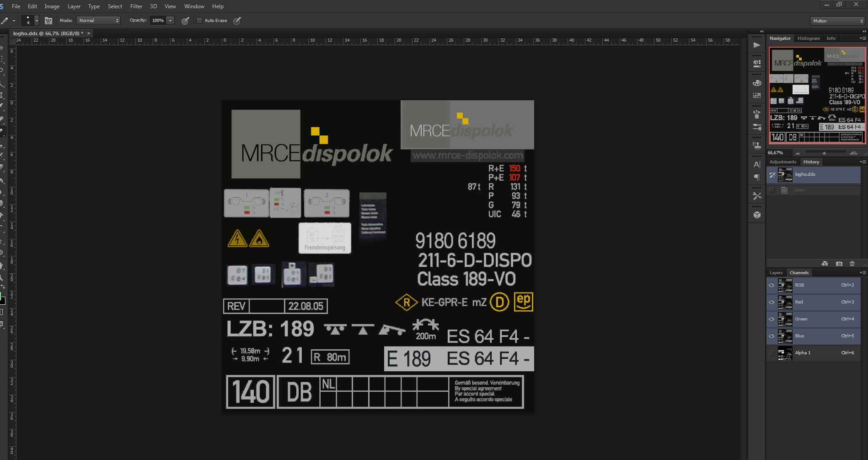Screen dimensions: 868x460
Task: Select the logho.dds history snapshot
Action: [x=814, y=175]
